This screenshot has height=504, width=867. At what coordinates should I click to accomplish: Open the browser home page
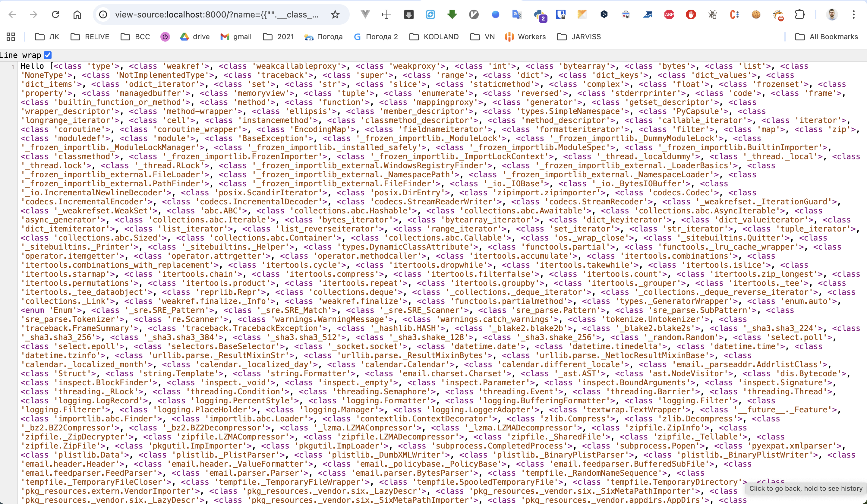click(x=77, y=14)
